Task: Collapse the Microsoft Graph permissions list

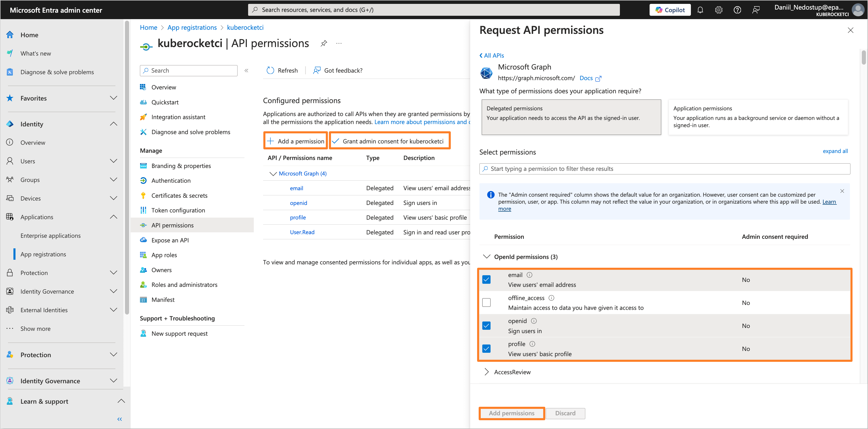Action: pyautogui.click(x=273, y=173)
